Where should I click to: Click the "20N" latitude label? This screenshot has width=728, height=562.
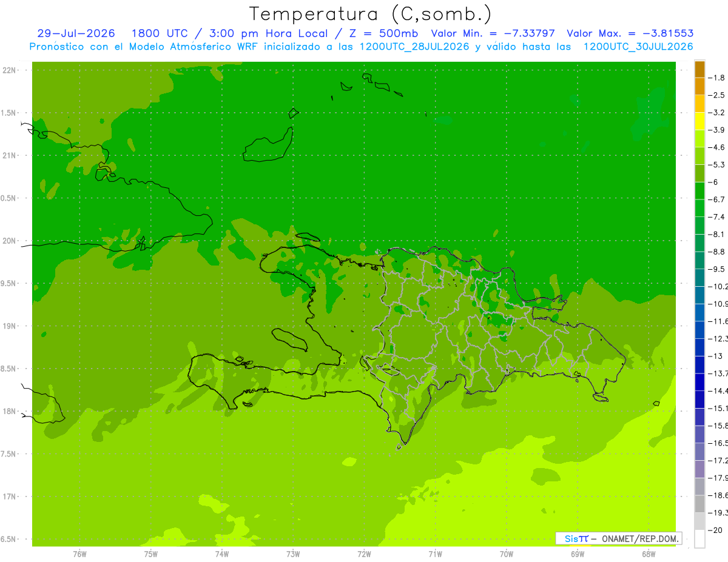tap(10, 241)
